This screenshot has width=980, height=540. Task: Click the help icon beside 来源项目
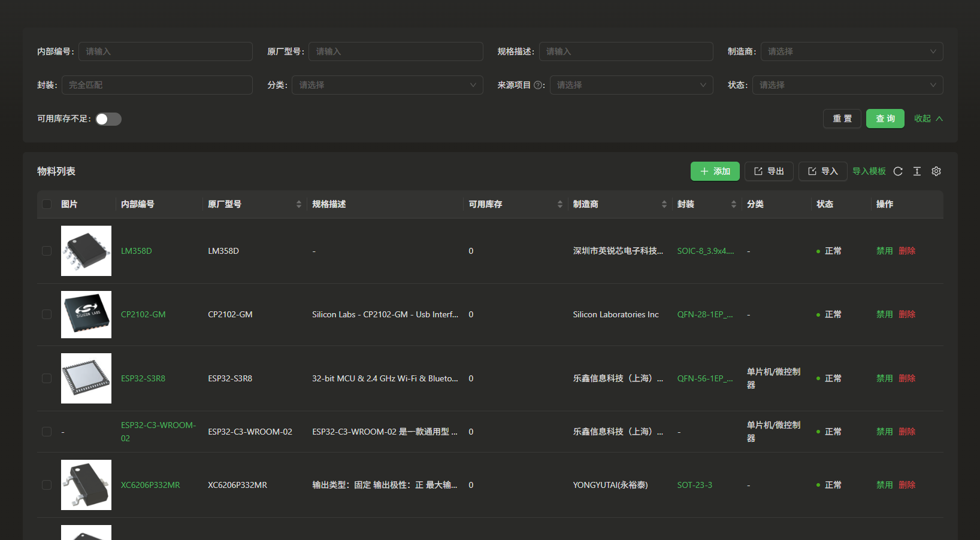(538, 85)
